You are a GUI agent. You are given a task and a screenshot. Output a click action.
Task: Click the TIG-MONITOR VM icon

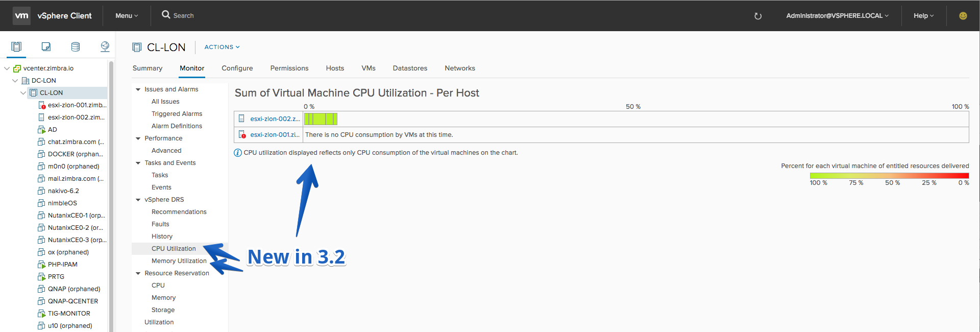coord(41,314)
